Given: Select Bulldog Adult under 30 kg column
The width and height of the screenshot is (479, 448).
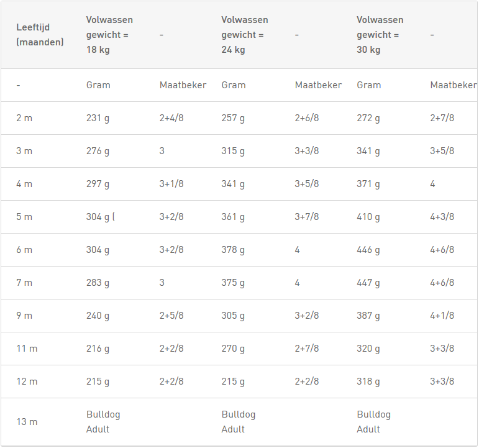Looking at the screenshot, I should 374,422.
